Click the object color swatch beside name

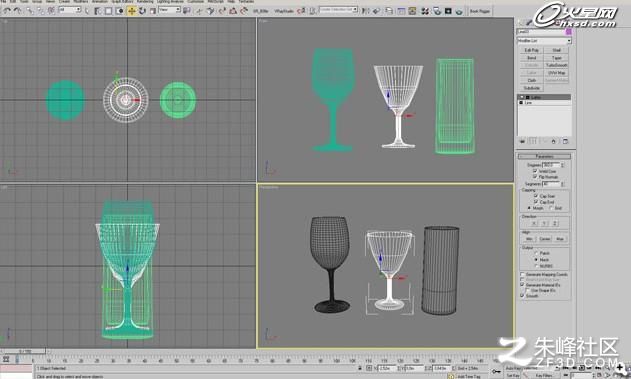(569, 31)
